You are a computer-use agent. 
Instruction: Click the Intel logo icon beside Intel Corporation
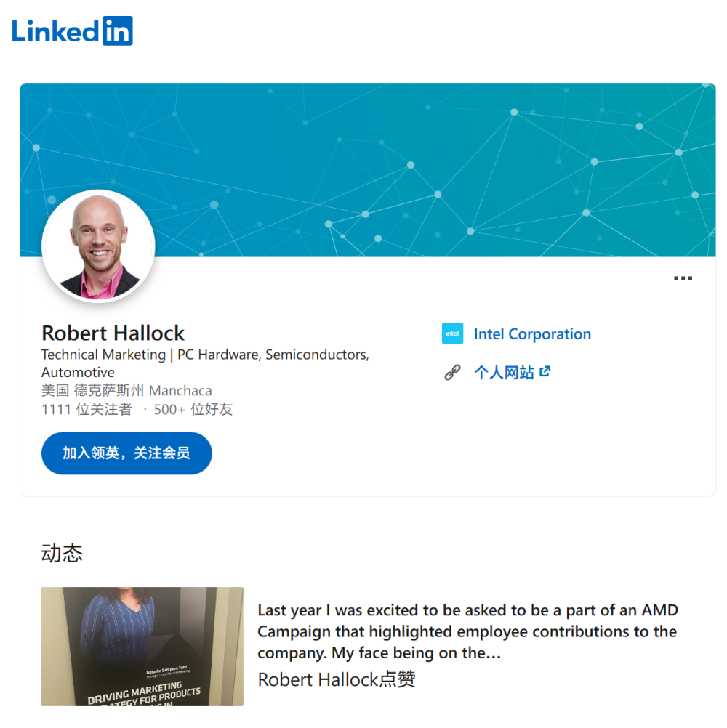pyautogui.click(x=452, y=333)
